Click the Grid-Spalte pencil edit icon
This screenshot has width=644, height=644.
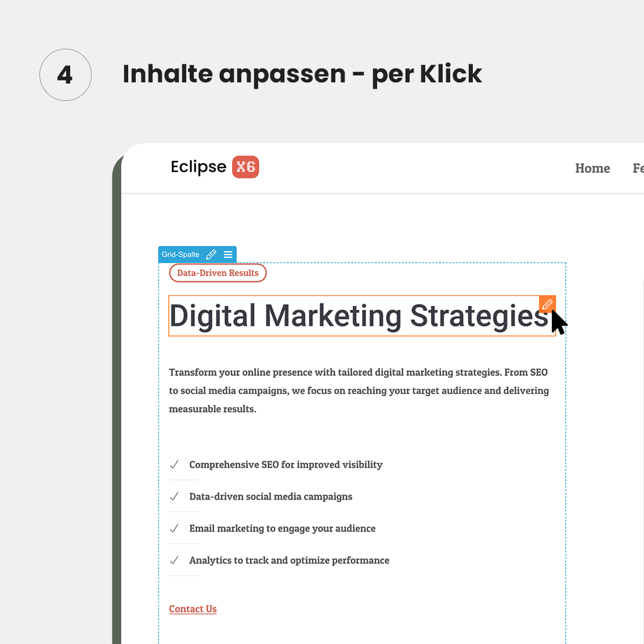pos(211,255)
